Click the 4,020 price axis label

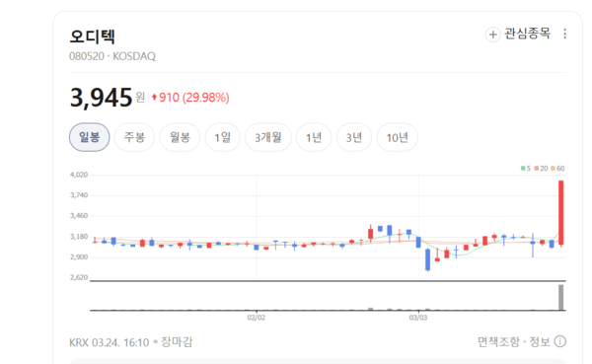pos(79,175)
